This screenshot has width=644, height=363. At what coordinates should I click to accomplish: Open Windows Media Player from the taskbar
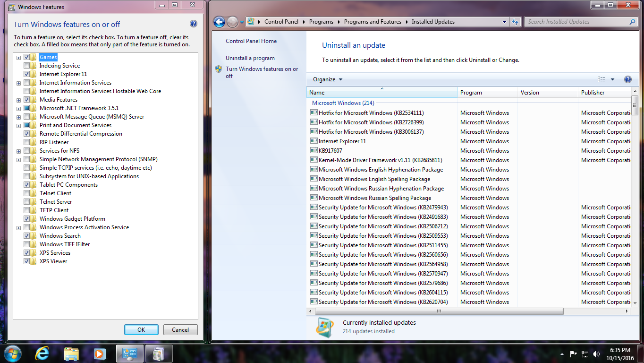point(99,354)
